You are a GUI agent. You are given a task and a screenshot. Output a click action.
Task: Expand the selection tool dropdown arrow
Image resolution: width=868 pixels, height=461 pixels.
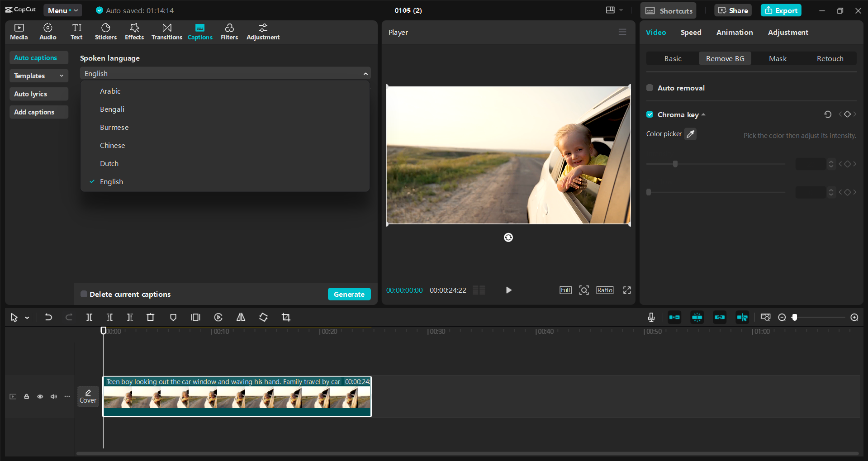[x=26, y=317]
